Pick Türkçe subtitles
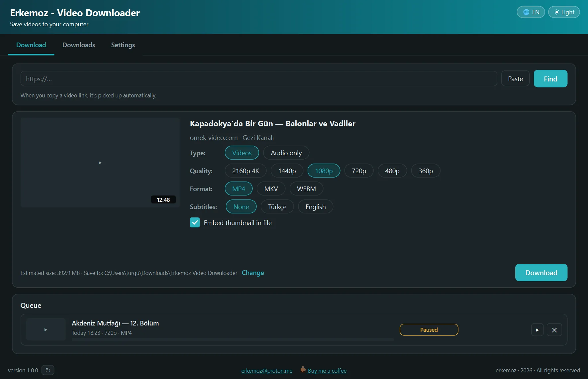Image resolution: width=588 pixels, height=379 pixels. 277,207
